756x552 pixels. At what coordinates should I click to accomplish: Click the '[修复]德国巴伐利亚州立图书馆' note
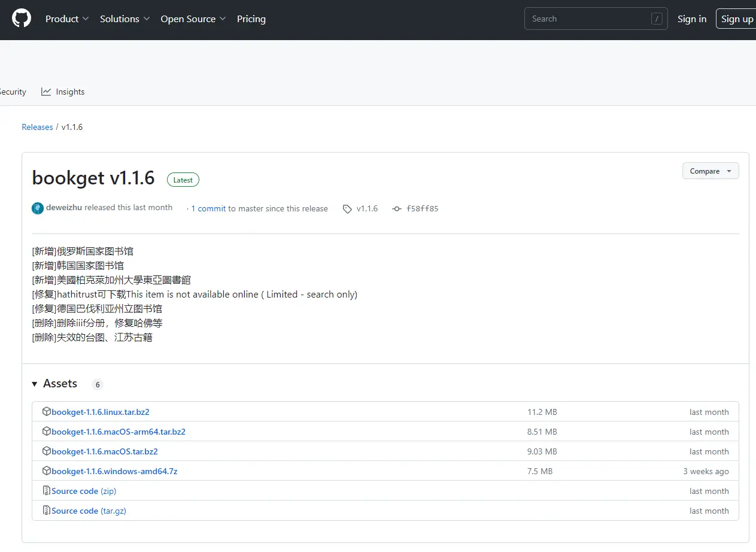[97, 308]
